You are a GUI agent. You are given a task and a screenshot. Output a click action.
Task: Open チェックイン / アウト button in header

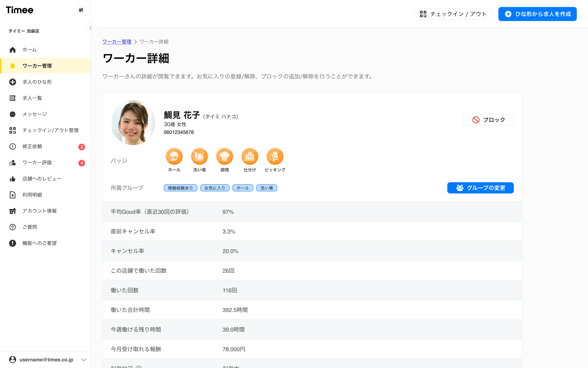click(x=453, y=14)
